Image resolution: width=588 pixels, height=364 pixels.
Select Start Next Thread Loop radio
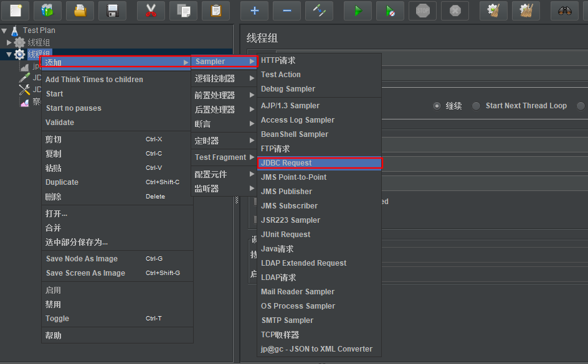[x=476, y=106]
